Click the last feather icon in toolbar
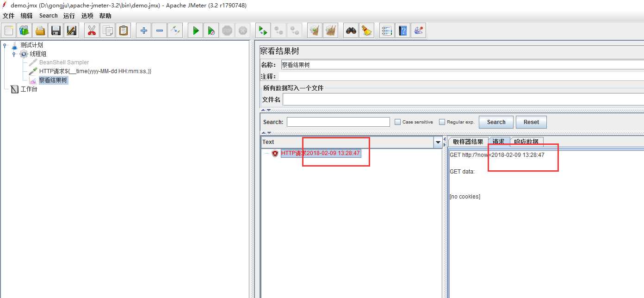This screenshot has width=644, height=298. (418, 31)
